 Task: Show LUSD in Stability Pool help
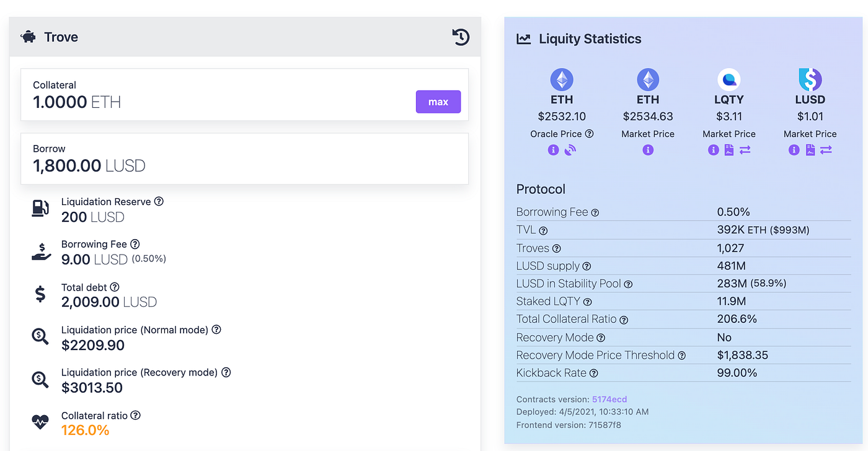point(628,284)
